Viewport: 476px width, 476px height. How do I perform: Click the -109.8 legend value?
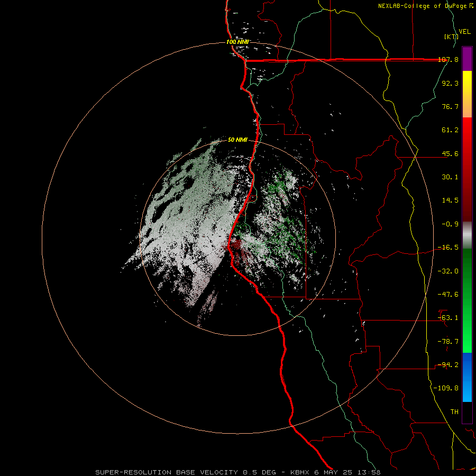446,388
